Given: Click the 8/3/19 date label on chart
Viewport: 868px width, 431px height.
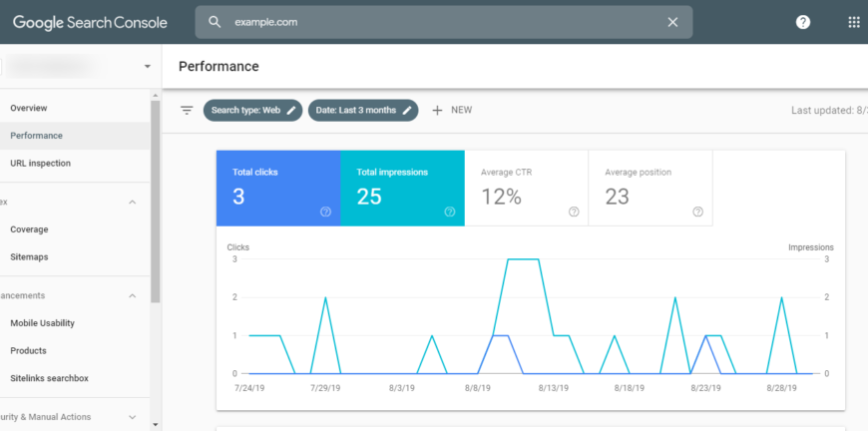Looking at the screenshot, I should click(401, 388).
